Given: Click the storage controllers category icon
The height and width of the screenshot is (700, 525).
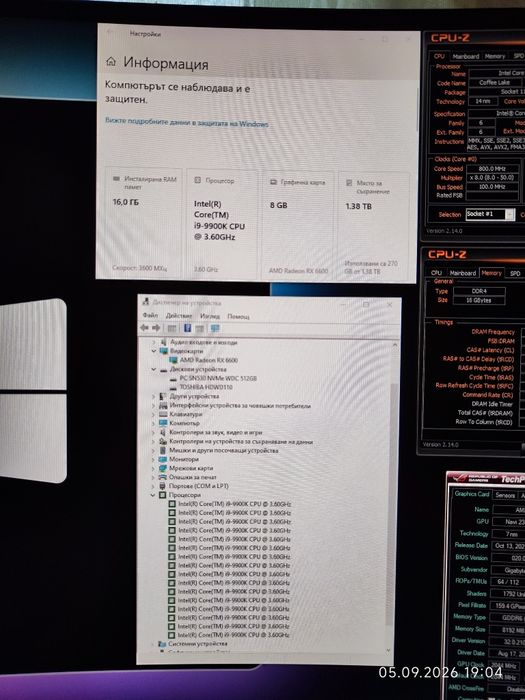Looking at the screenshot, I should click(x=163, y=442).
